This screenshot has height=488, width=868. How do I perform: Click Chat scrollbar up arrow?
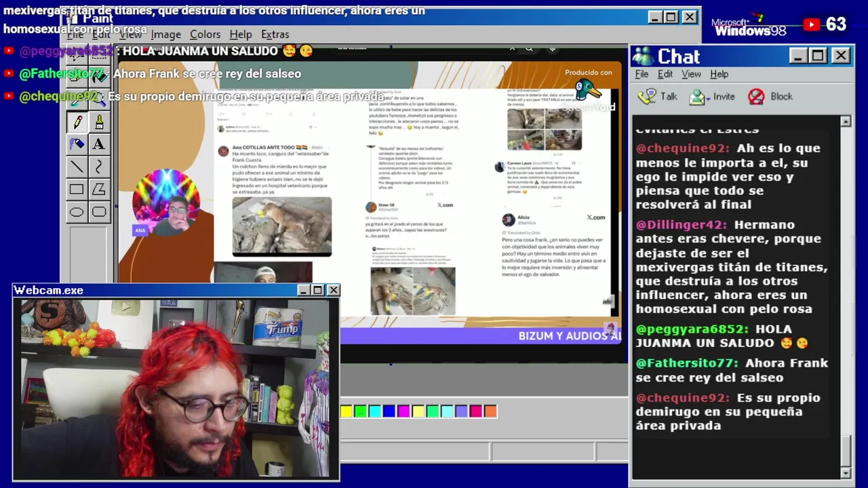coord(846,121)
